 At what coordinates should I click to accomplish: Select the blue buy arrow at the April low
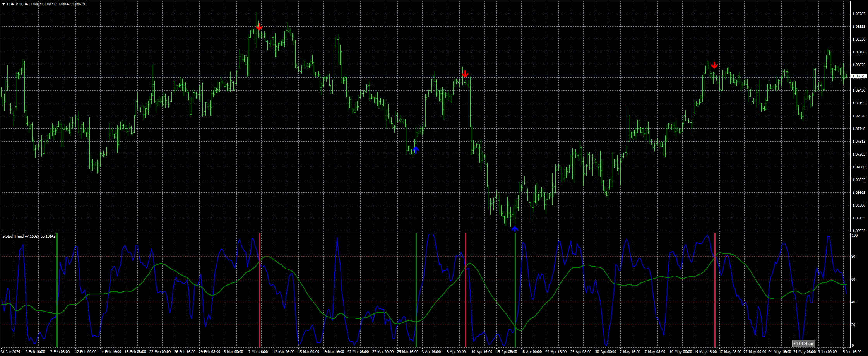(x=515, y=229)
